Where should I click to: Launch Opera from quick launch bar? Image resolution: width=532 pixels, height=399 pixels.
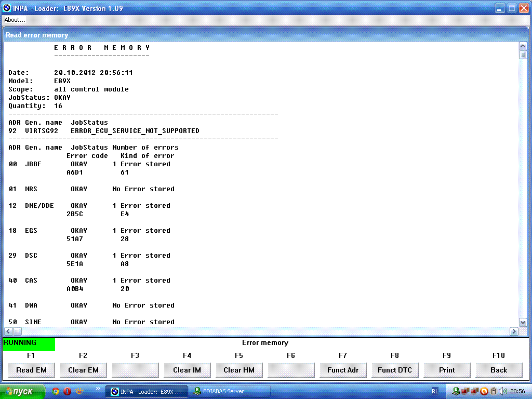(x=67, y=391)
